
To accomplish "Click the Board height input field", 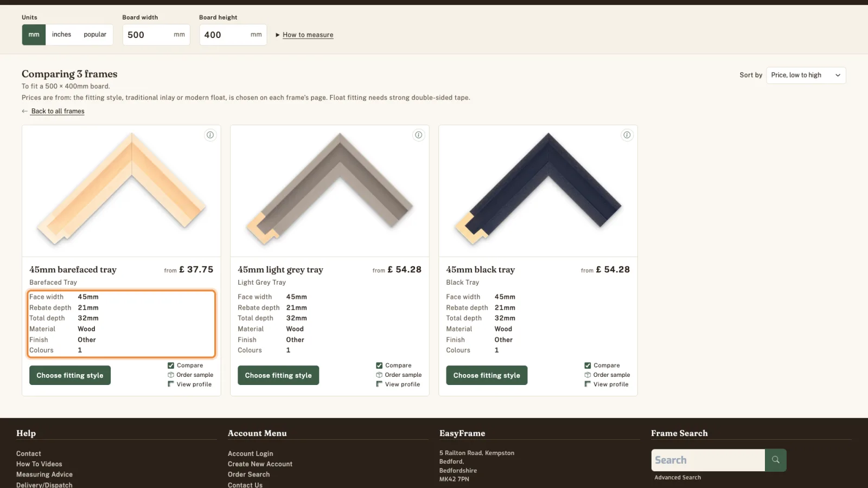I will tap(233, 35).
